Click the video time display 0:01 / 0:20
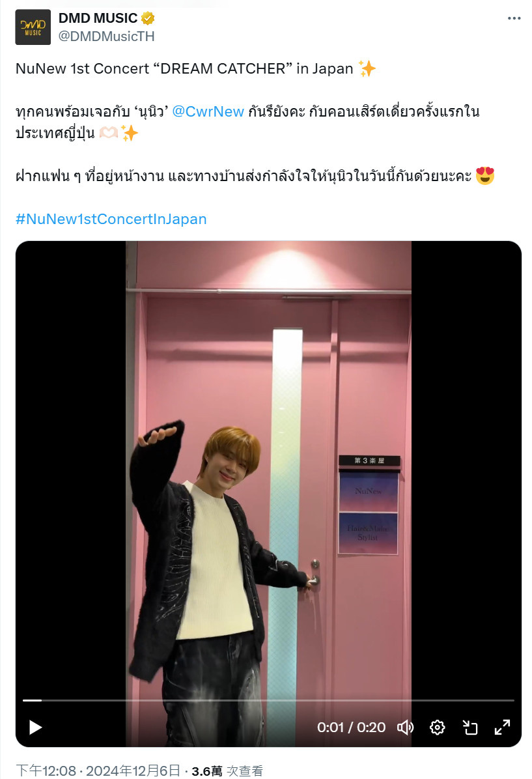The width and height of the screenshot is (532, 779). click(x=351, y=728)
